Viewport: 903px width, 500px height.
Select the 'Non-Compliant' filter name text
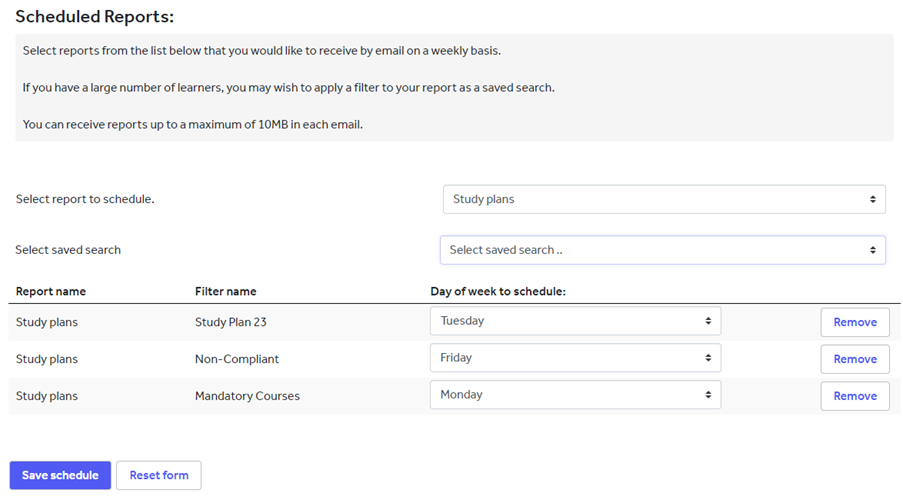[x=237, y=359]
